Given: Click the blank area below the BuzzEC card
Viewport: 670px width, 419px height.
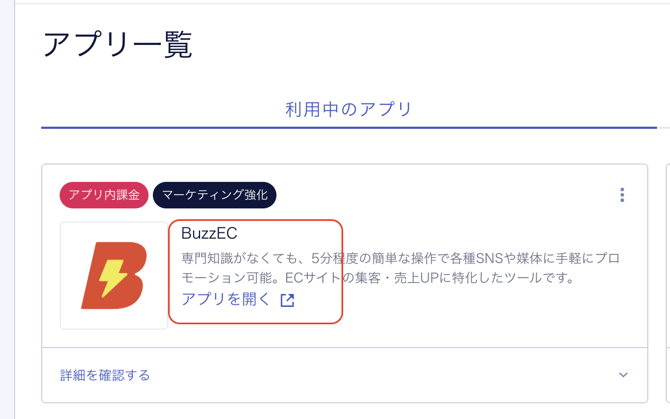Looking at the screenshot, I should tap(344, 410).
